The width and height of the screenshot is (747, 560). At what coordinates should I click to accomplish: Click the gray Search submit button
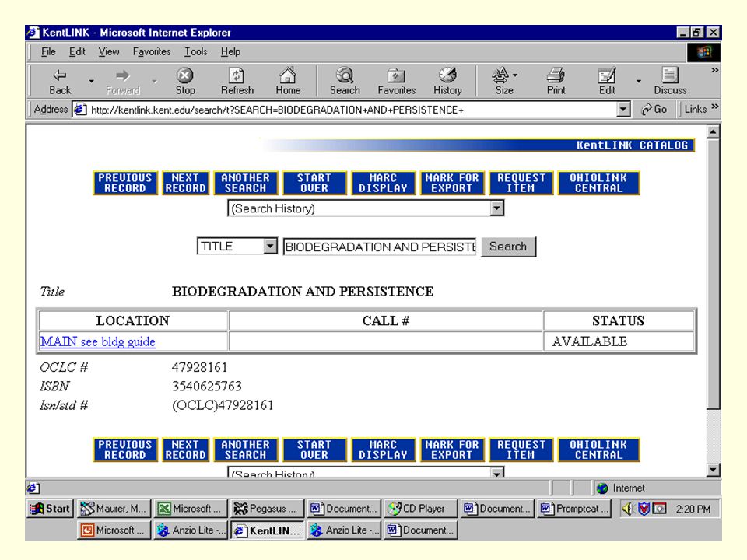(x=508, y=247)
